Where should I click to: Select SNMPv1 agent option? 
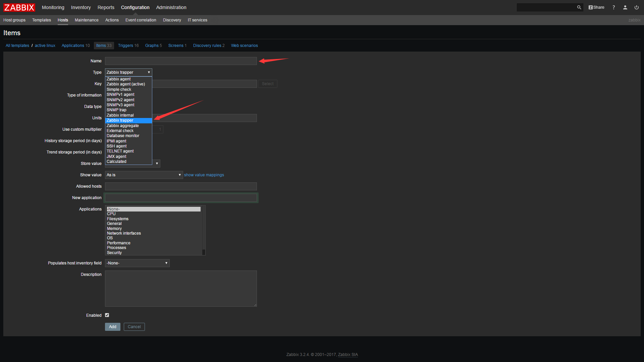pos(128,95)
